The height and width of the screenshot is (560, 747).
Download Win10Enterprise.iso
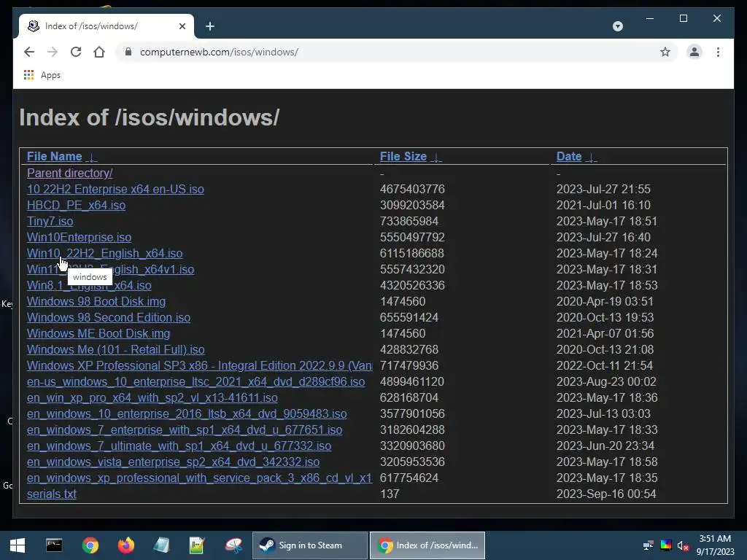tap(79, 237)
